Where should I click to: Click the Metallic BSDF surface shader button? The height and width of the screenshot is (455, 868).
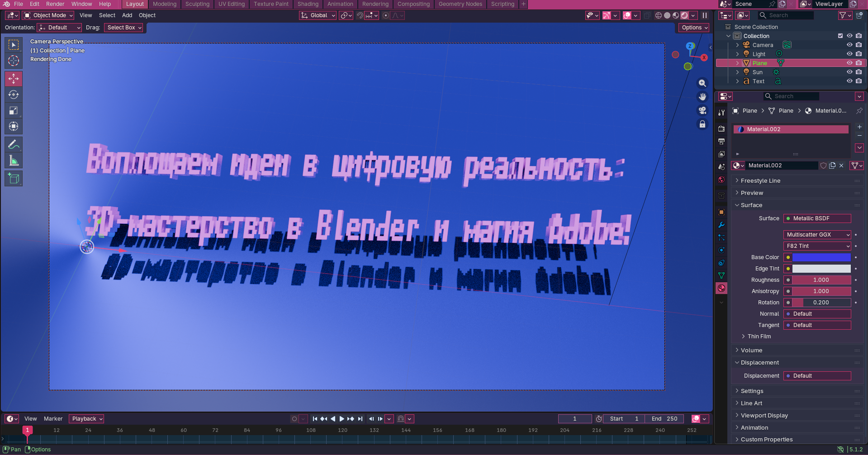tap(817, 218)
